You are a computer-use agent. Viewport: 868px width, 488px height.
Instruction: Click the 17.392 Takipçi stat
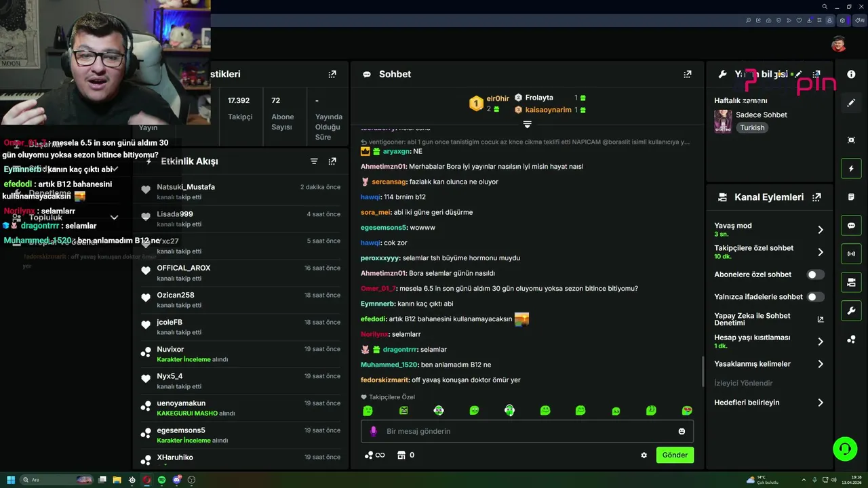239,108
